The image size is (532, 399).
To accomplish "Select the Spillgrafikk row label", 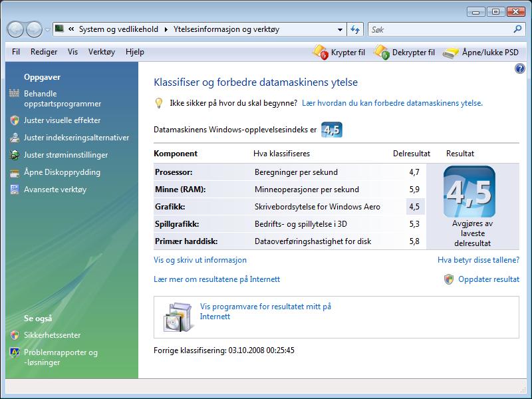I will point(177,224).
